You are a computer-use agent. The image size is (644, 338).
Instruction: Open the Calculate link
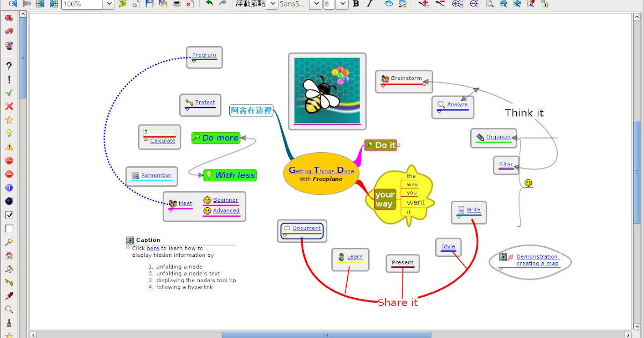pyautogui.click(x=163, y=141)
